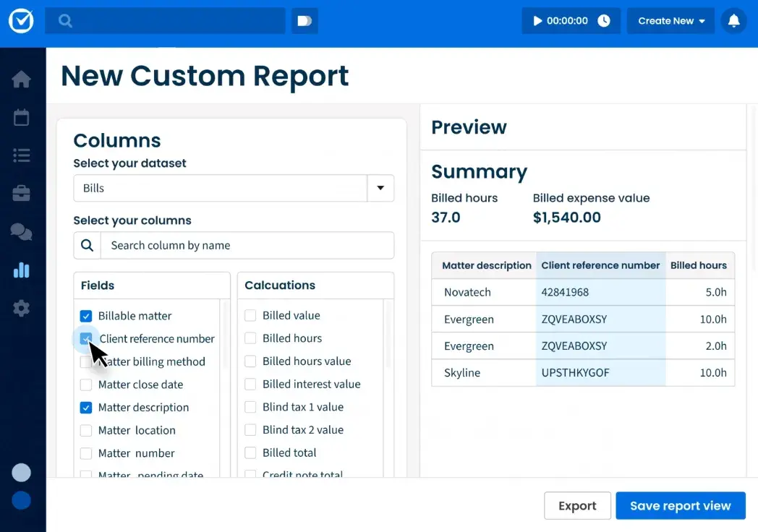Viewport: 758px width, 532px height.
Task: Check the Billed value calculation
Action: coord(250,315)
